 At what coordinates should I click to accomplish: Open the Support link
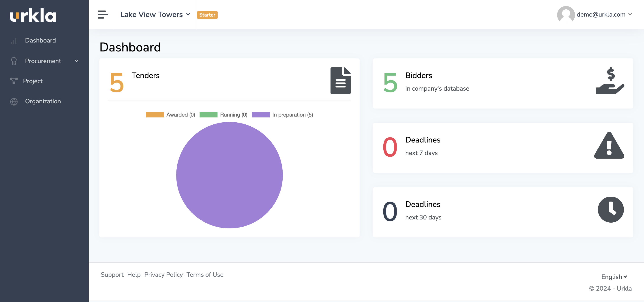[112, 274]
